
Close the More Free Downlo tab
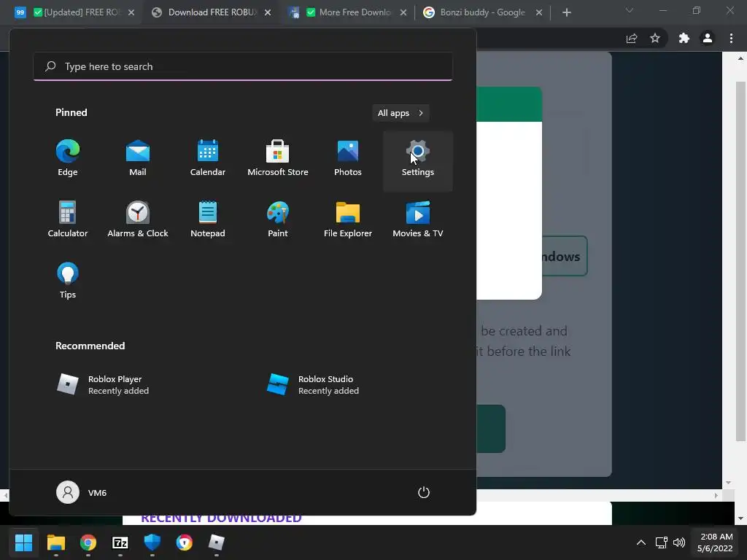pos(403,13)
